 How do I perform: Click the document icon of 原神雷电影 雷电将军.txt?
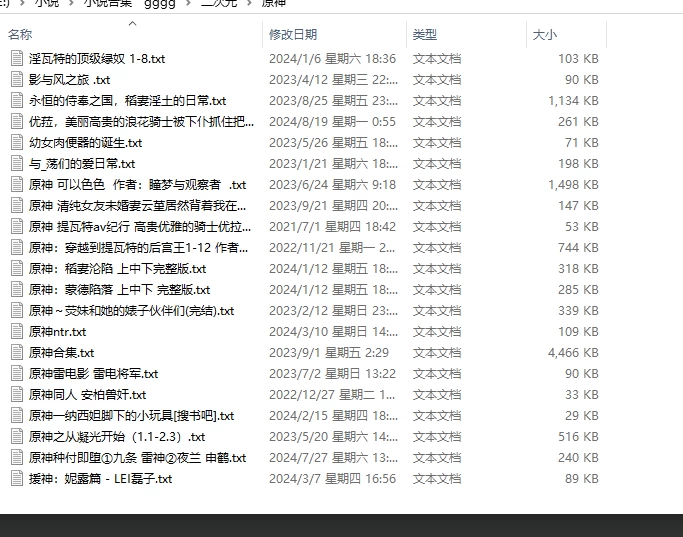[17, 373]
